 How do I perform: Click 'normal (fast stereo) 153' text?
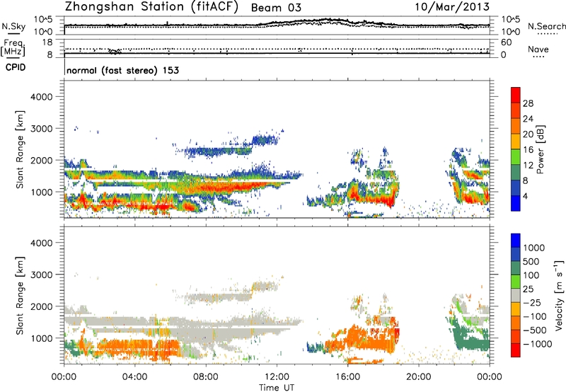[122, 70]
